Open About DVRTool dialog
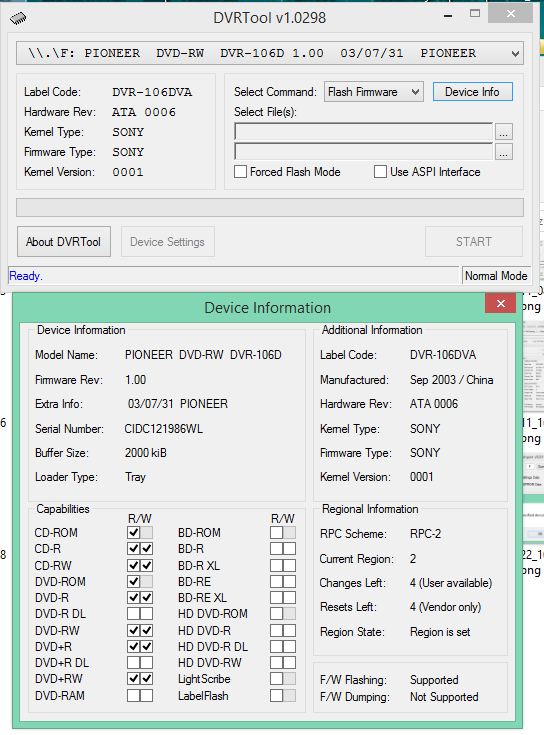 (64, 242)
